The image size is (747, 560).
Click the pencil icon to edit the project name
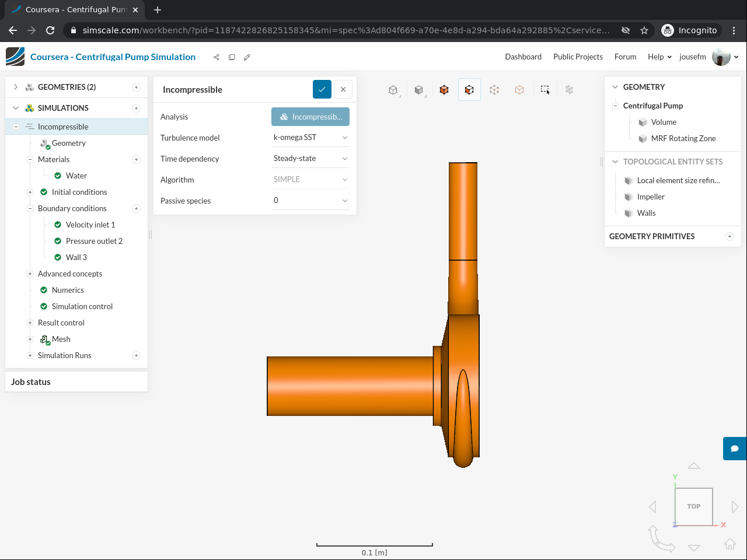[247, 57]
